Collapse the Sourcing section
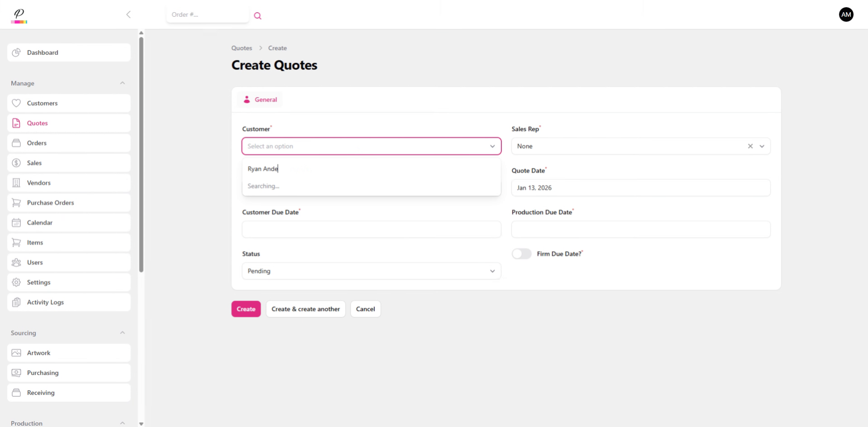 123,332
